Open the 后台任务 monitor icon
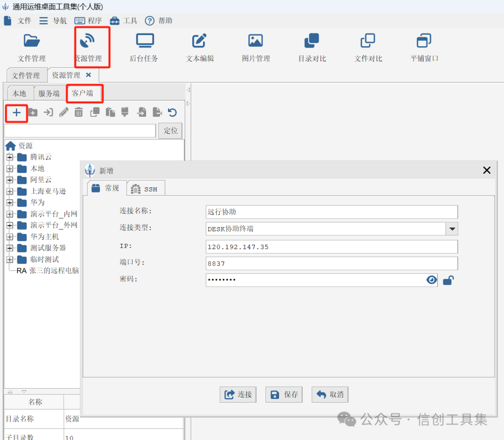This screenshot has height=440, width=504. point(145,41)
